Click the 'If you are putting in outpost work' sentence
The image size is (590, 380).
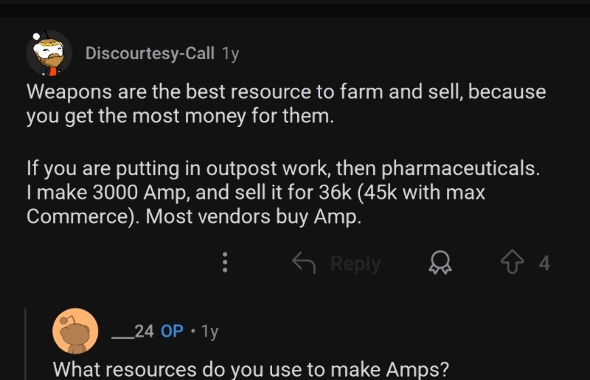[283, 168]
